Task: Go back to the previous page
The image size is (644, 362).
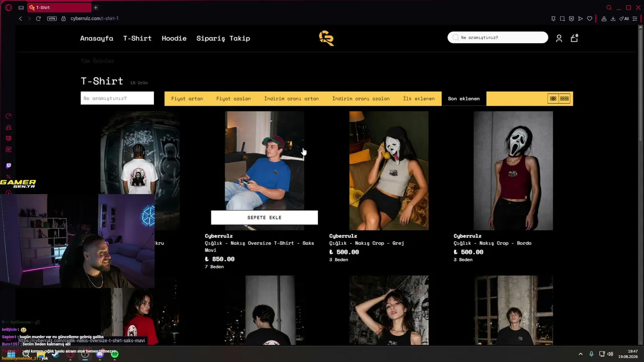Action: pos(20,19)
